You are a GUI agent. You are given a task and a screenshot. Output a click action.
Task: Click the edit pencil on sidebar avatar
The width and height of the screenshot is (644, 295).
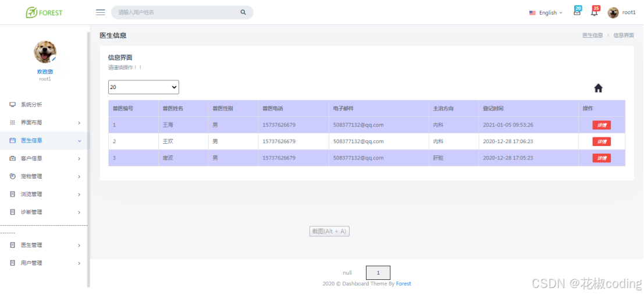pos(54,59)
